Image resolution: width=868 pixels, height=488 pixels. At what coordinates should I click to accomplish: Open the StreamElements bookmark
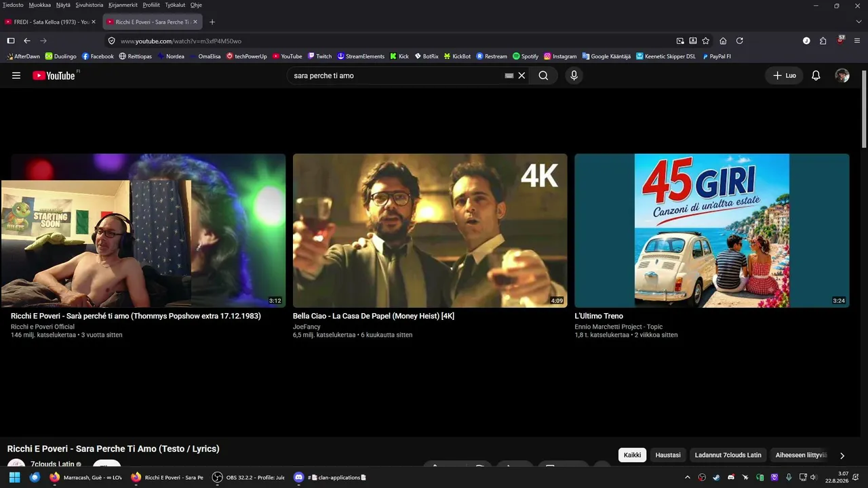tap(361, 56)
